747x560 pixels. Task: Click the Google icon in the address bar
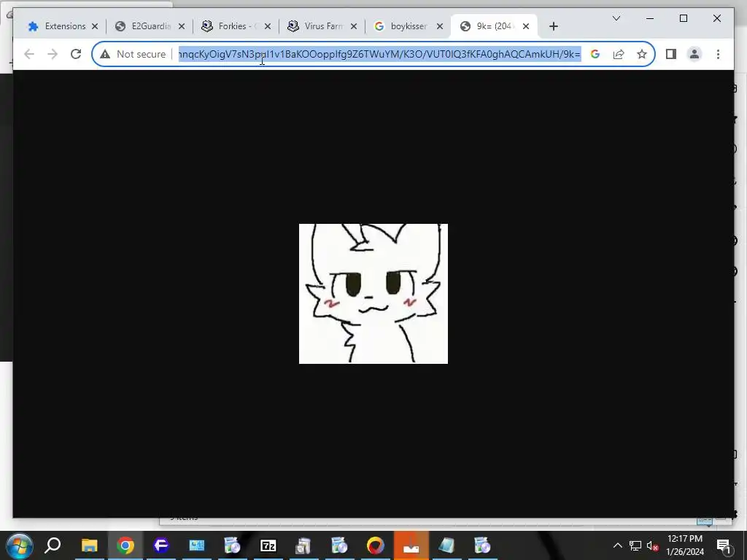point(595,54)
